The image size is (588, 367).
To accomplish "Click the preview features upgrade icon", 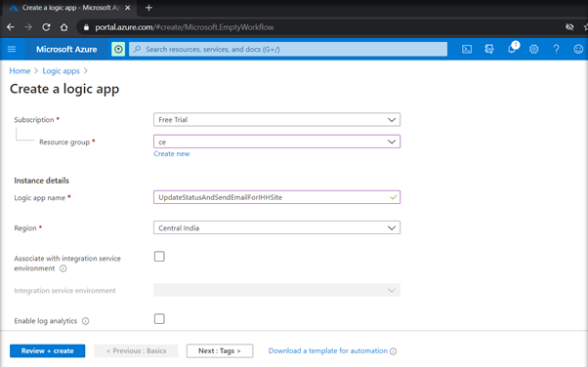I will 118,49.
